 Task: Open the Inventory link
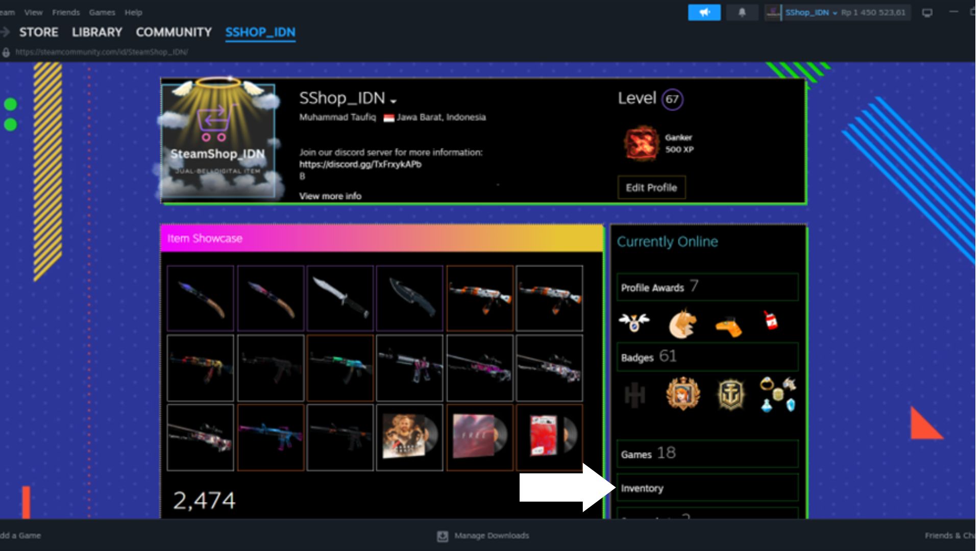click(642, 488)
